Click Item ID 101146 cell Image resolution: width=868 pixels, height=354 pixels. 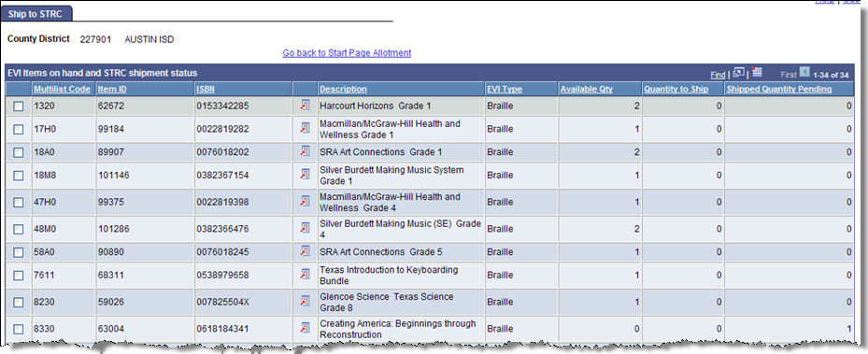point(112,176)
